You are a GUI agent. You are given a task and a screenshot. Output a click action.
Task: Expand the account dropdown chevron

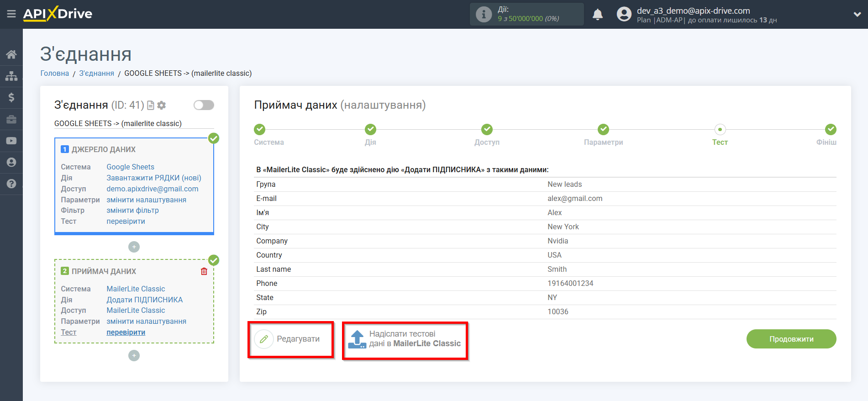857,15
